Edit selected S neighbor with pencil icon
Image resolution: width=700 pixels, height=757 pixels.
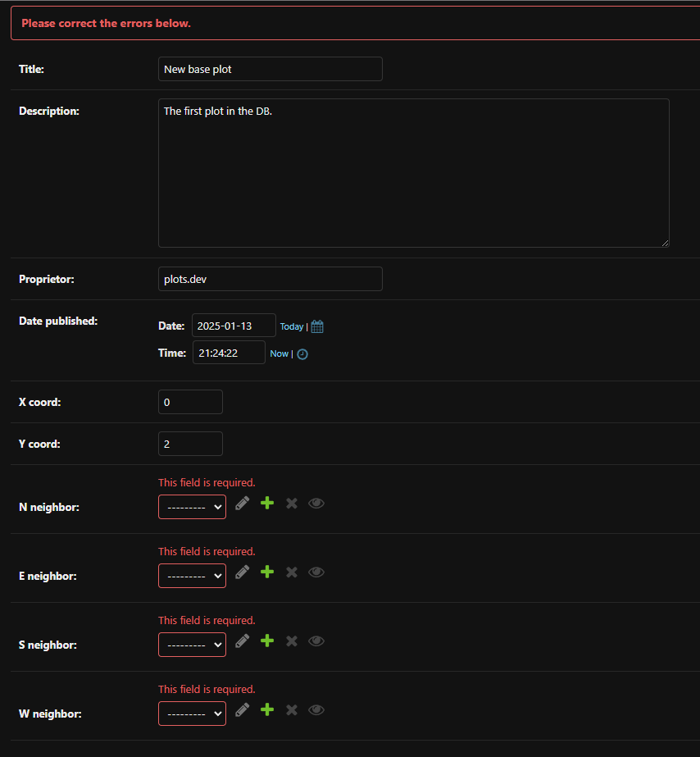pyautogui.click(x=242, y=641)
